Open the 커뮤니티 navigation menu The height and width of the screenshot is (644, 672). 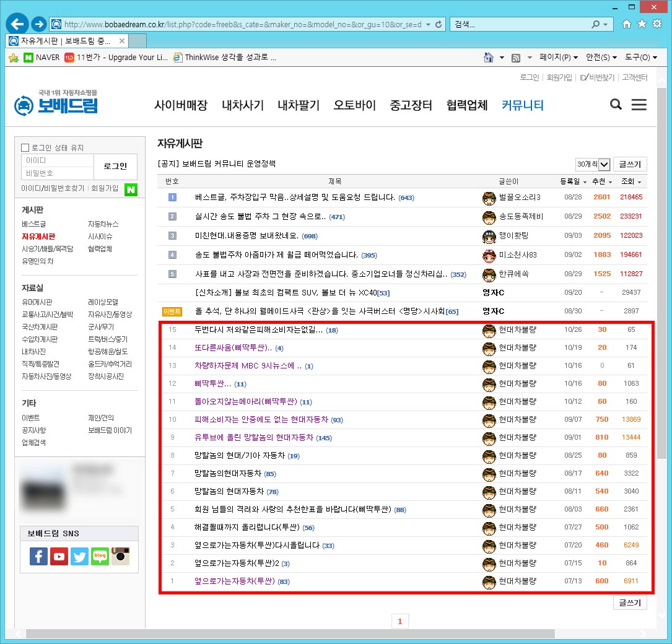pyautogui.click(x=522, y=105)
